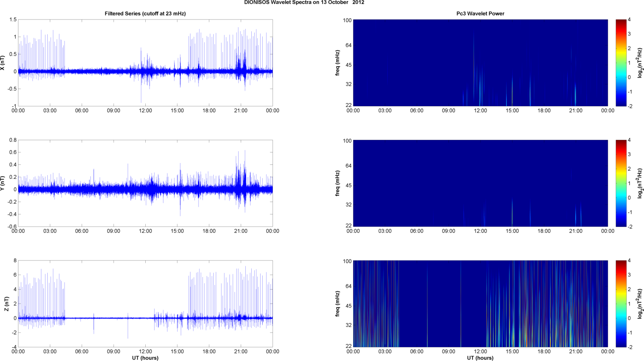The height and width of the screenshot is (361, 644).
Task: Click "freq (mHz)" label of Z-component spectrogram
Action: coord(337,304)
